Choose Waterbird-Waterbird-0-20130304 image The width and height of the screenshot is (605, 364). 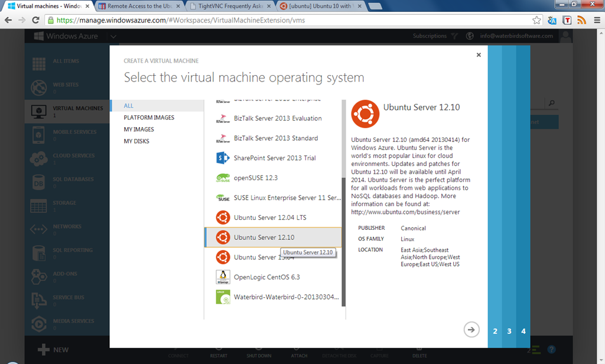pyautogui.click(x=273, y=297)
